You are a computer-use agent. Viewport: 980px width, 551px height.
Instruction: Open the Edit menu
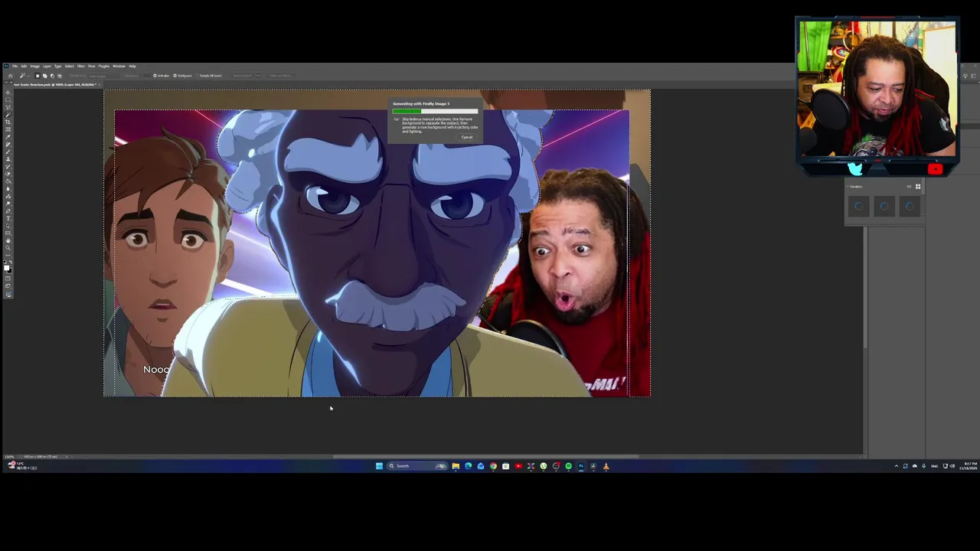[x=24, y=66]
